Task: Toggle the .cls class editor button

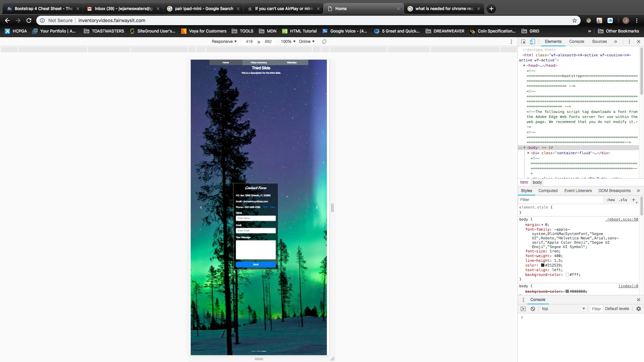Action: (623, 200)
